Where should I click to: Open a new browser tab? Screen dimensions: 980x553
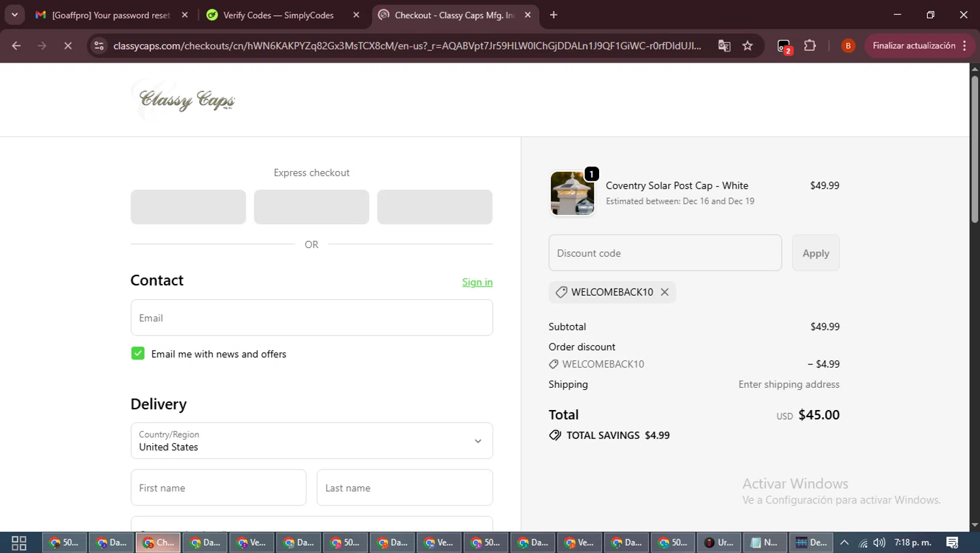pyautogui.click(x=553, y=15)
